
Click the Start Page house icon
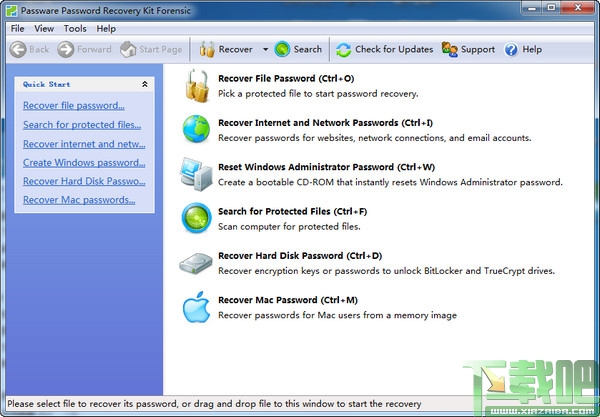tap(128, 50)
